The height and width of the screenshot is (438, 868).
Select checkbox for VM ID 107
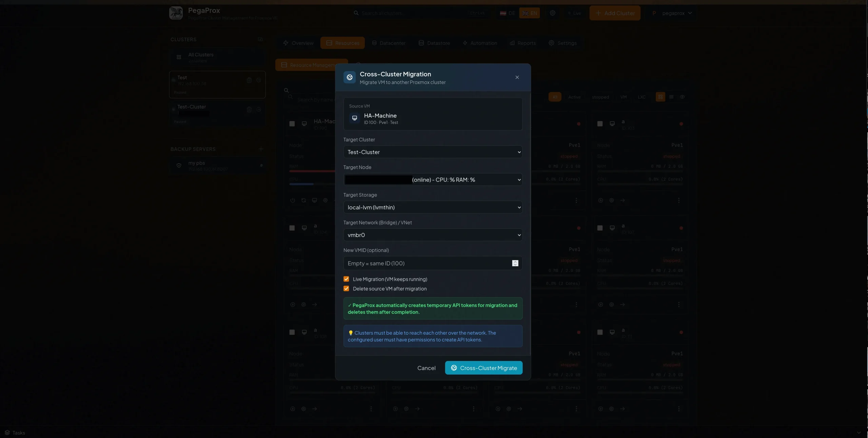point(600,228)
